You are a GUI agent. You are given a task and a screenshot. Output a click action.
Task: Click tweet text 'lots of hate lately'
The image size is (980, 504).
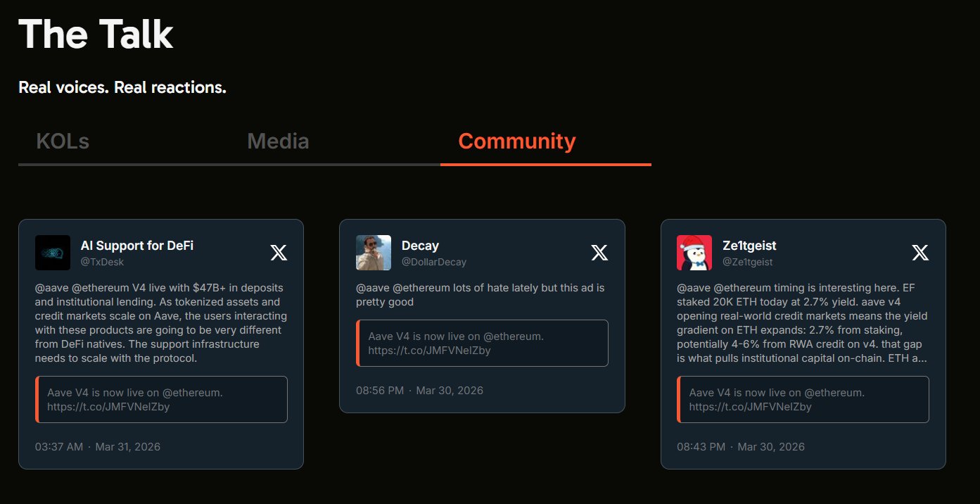pyautogui.click(x=481, y=295)
